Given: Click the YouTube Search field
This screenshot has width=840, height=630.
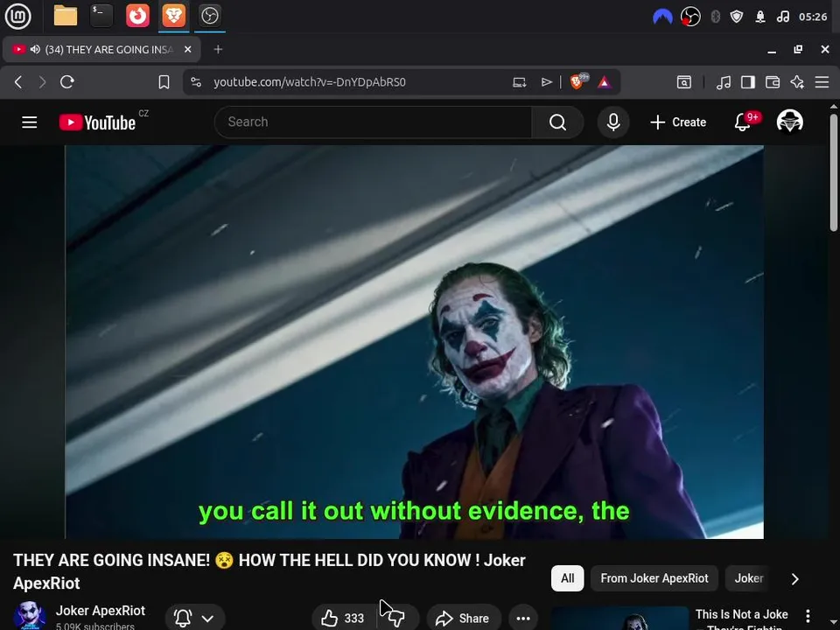Looking at the screenshot, I should click(x=374, y=122).
